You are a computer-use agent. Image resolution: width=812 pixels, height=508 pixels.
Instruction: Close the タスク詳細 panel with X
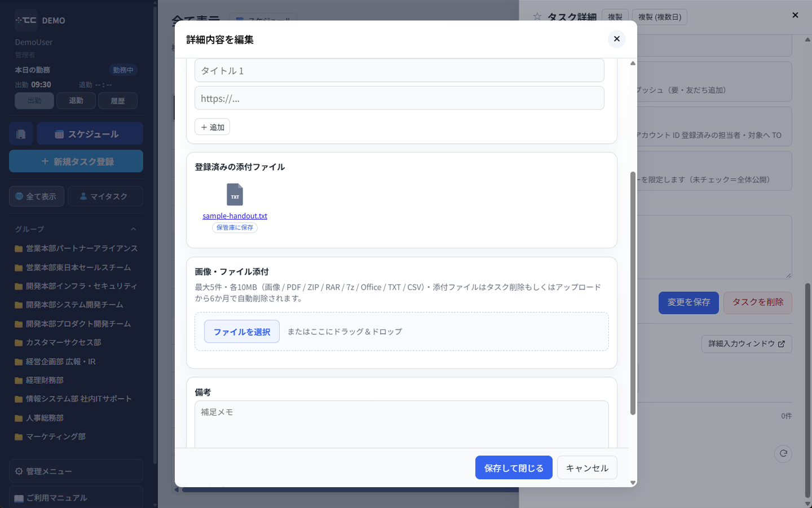click(795, 15)
